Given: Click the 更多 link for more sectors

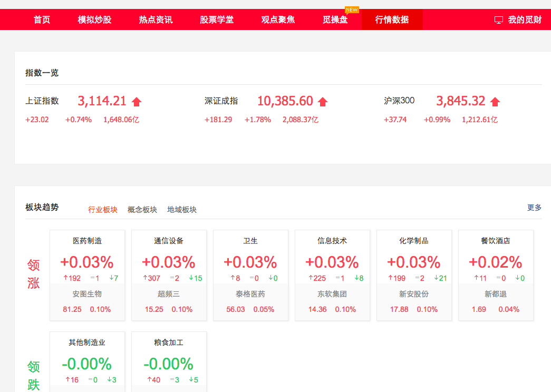Looking at the screenshot, I should [x=533, y=208].
